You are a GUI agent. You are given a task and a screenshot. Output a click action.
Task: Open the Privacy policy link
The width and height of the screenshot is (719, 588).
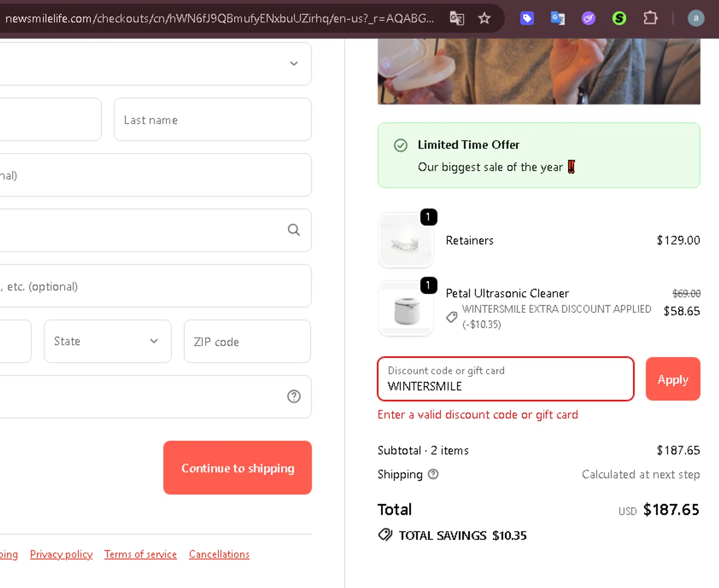coord(61,554)
